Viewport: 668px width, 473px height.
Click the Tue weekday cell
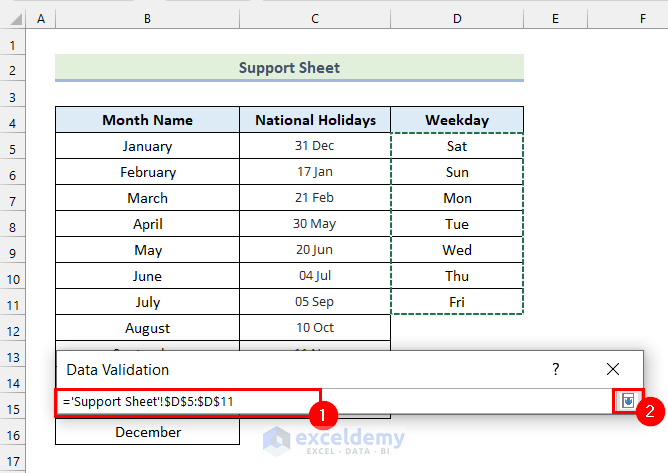pos(457,224)
